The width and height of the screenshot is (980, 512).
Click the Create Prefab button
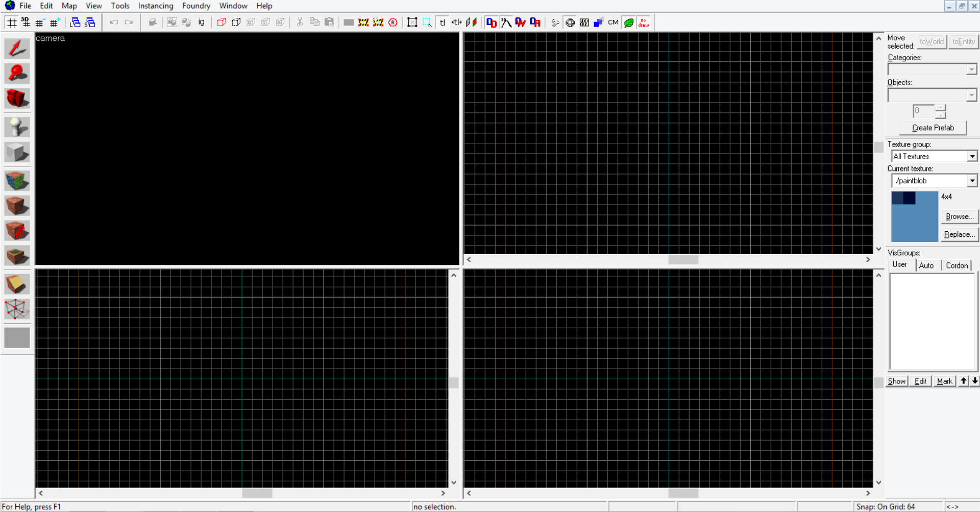click(x=933, y=128)
